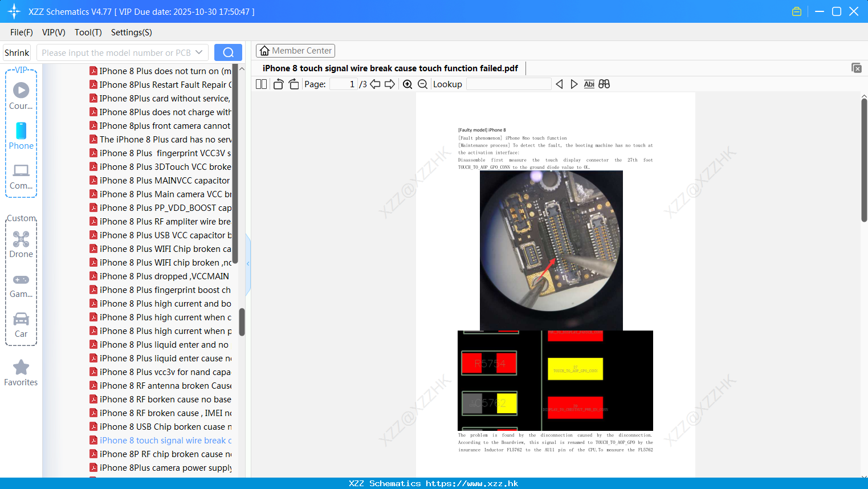The height and width of the screenshot is (489, 868).
Task: Open model number dropdown arrow
Action: click(x=199, y=52)
